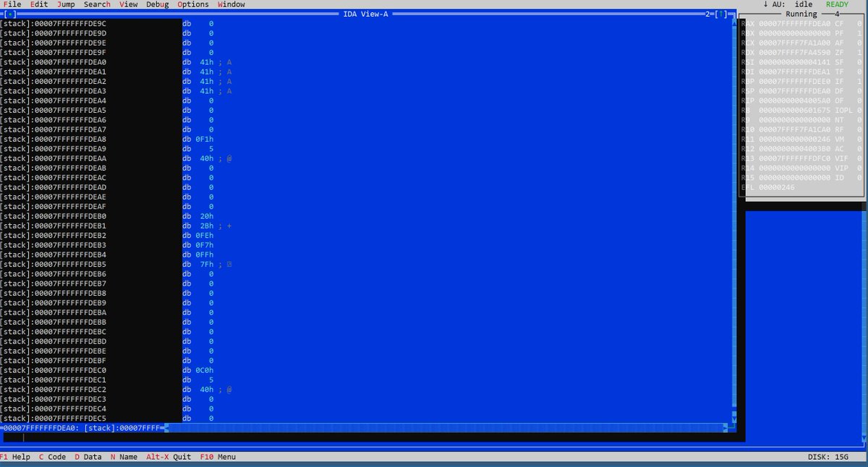
Task: Select the R13 register value
Action: pos(794,158)
